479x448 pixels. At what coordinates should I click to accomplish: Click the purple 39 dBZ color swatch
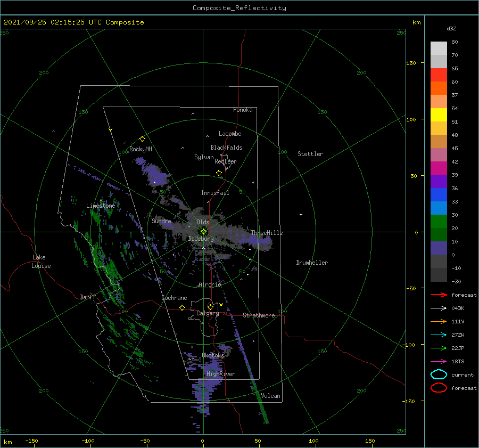[x=439, y=181]
